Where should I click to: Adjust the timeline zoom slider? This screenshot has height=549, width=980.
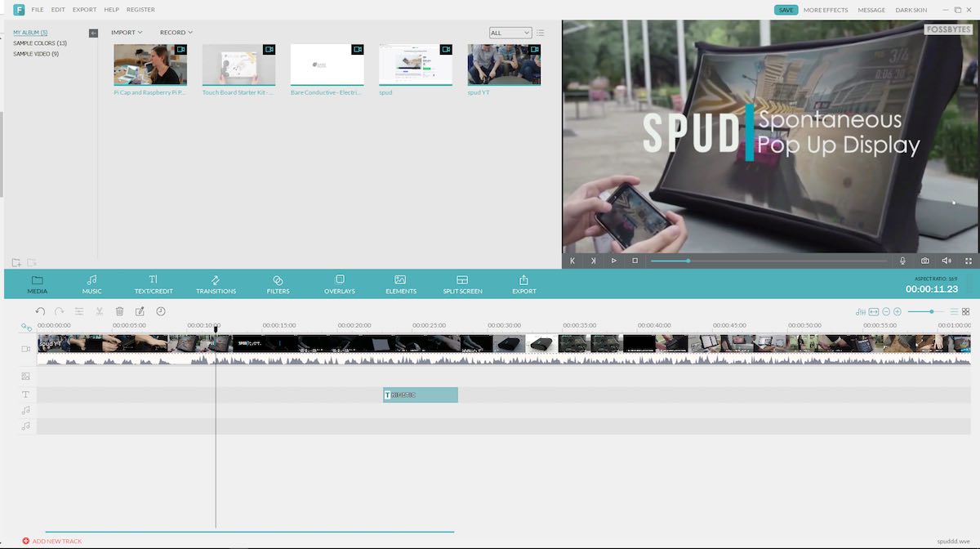click(x=932, y=311)
